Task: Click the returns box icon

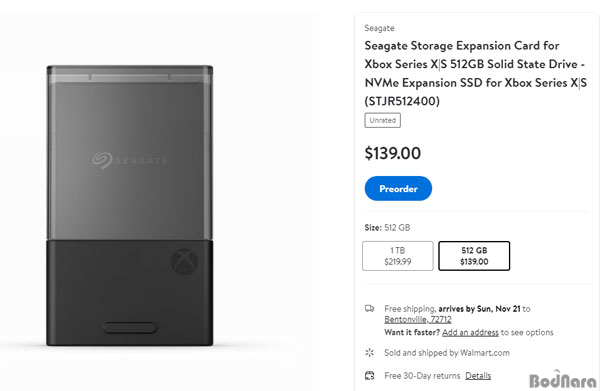Action: [x=369, y=375]
